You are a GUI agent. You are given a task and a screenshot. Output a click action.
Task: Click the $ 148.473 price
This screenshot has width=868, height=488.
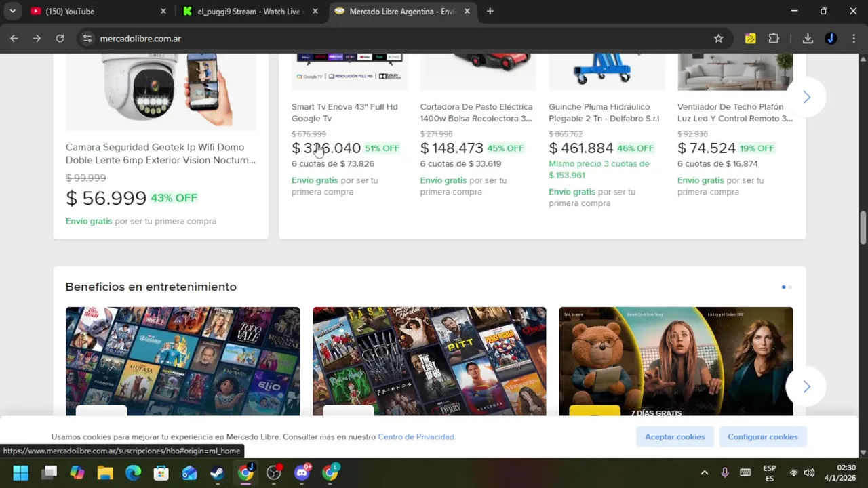pos(452,148)
